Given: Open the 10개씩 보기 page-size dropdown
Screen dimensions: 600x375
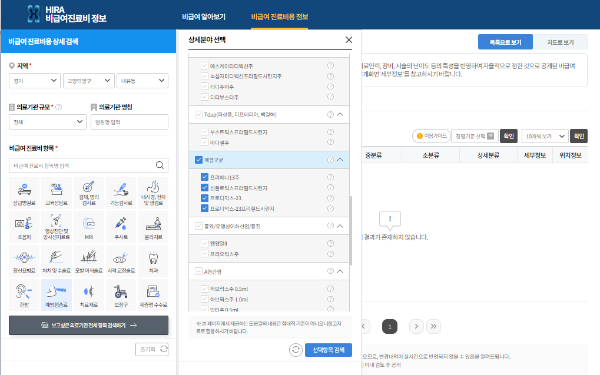Looking at the screenshot, I should [x=545, y=136].
